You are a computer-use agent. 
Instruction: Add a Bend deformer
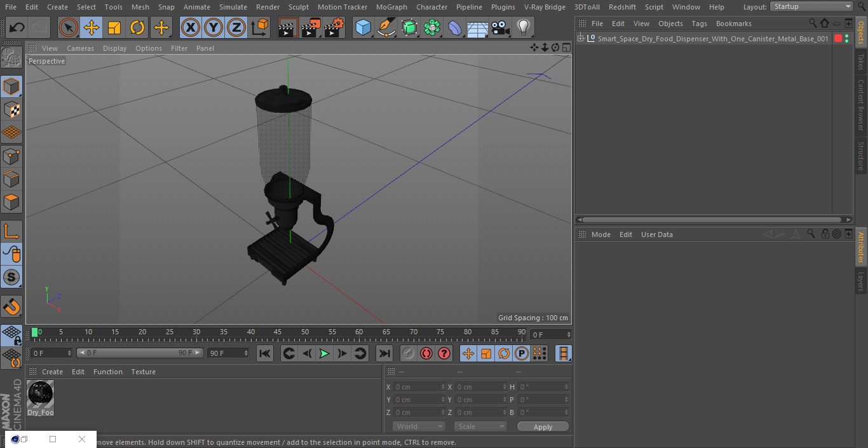[x=455, y=27]
